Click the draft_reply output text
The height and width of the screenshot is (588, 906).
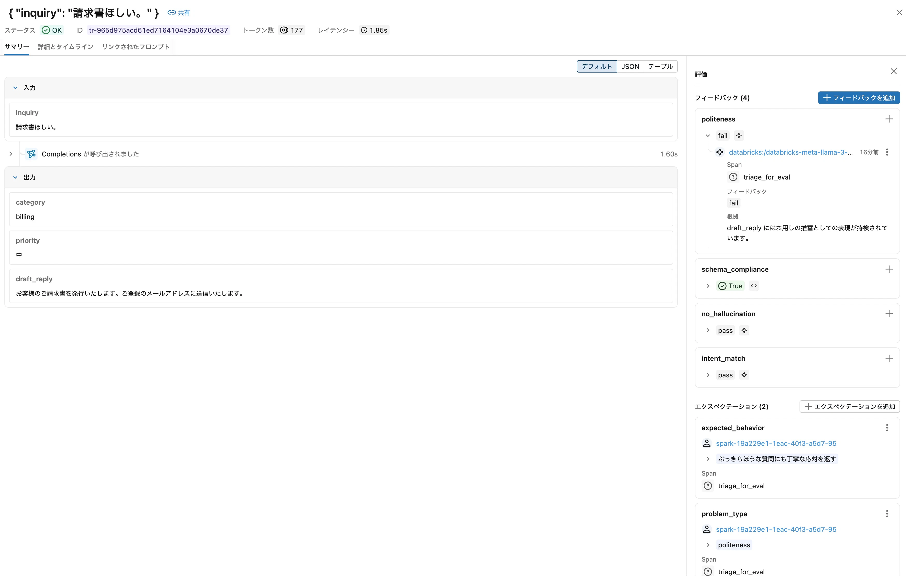[130, 293]
